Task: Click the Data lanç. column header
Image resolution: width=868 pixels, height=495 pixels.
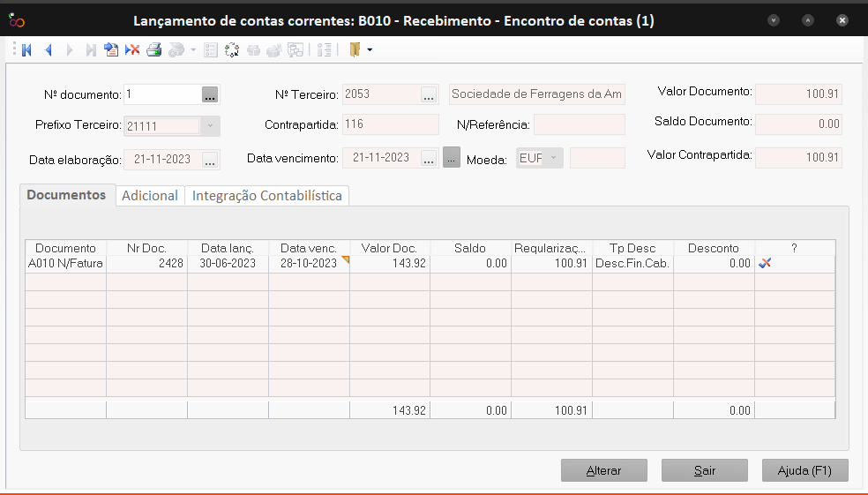Action: pyautogui.click(x=228, y=248)
